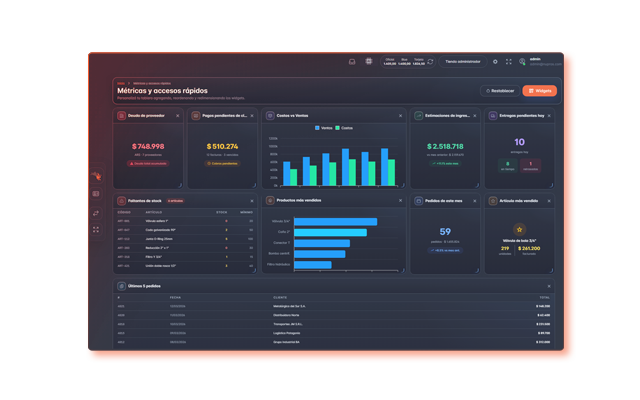Open the inbox tray icon in top bar
Image resolution: width=640 pixels, height=400 pixels.
pos(352,62)
